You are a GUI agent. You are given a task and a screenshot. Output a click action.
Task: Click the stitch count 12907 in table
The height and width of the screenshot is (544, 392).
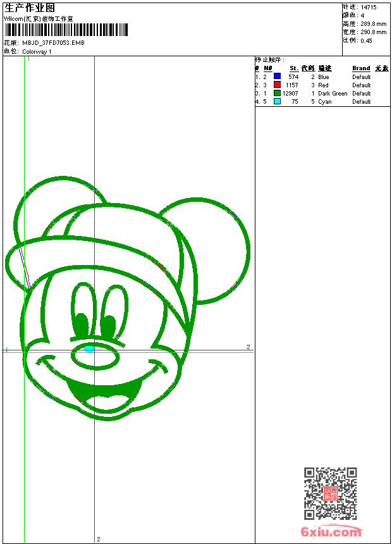[x=290, y=94]
